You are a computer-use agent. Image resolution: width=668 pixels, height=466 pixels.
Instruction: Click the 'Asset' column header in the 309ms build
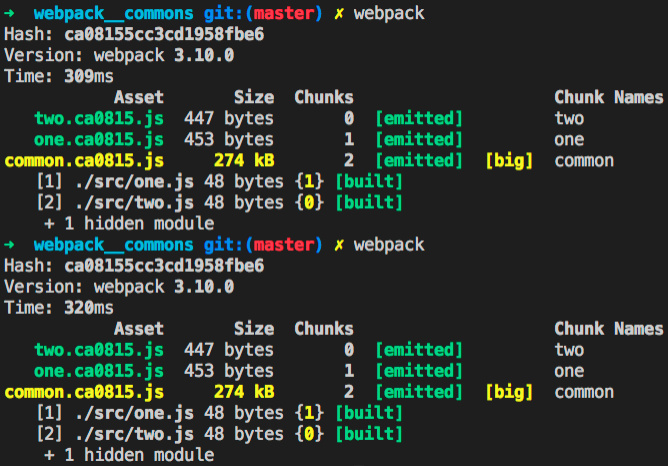(x=138, y=97)
